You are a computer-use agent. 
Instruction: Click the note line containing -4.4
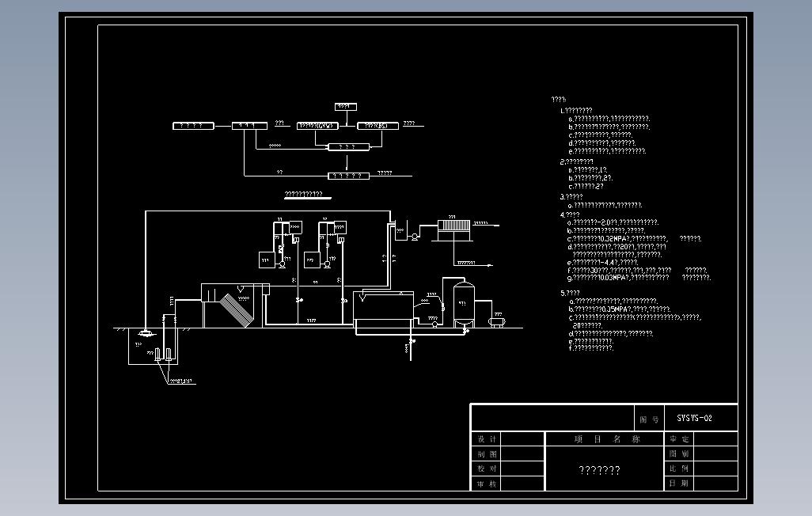pyautogui.click(x=603, y=262)
